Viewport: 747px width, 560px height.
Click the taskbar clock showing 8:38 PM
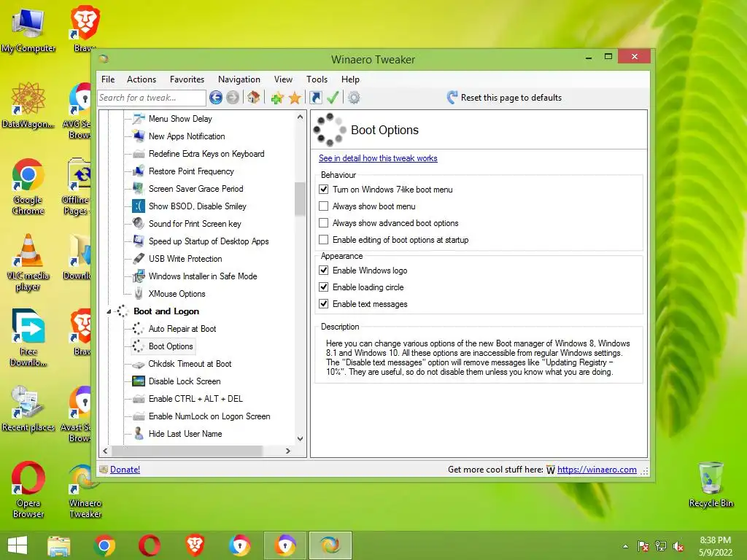(715, 546)
